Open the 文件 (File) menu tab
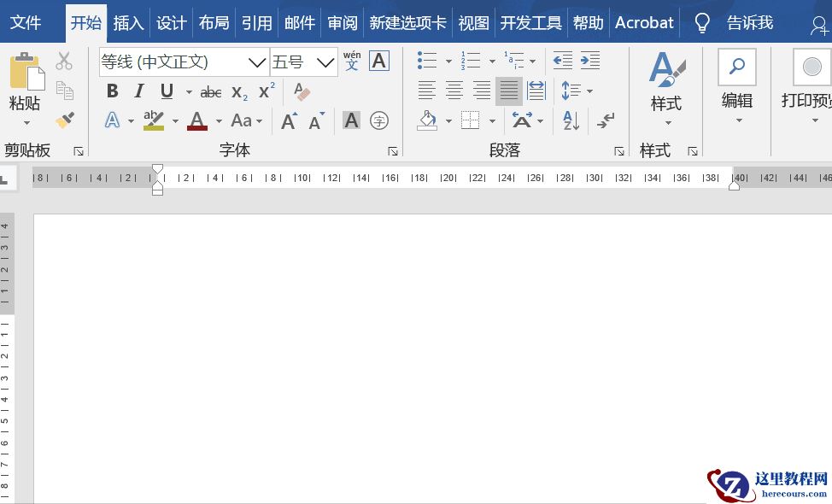This screenshot has width=832, height=504. tap(26, 22)
